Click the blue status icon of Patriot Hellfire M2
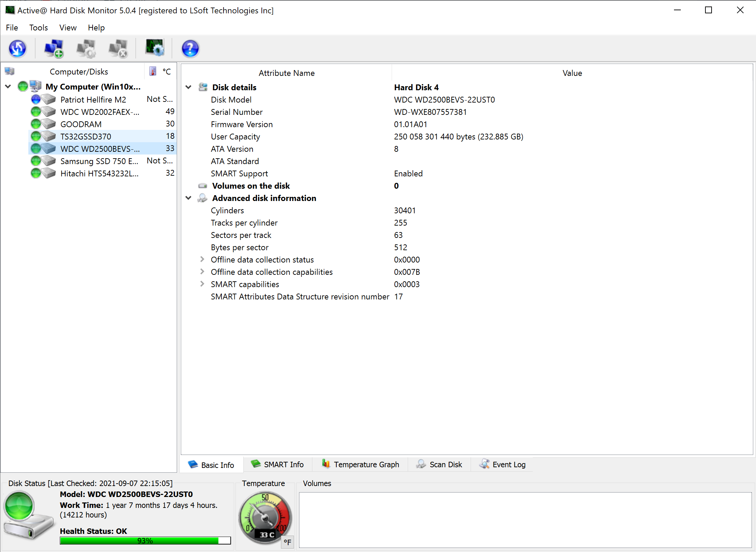Image resolution: width=756 pixels, height=552 pixels. point(36,99)
